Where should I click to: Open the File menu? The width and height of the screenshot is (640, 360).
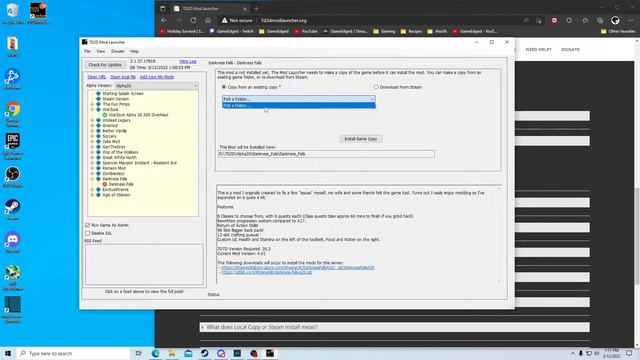click(87, 51)
